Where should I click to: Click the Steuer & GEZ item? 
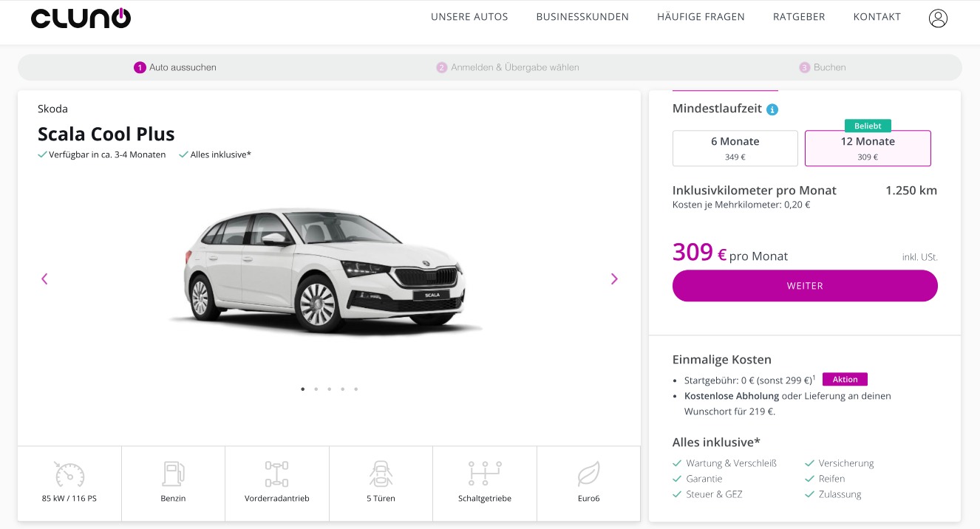click(714, 494)
